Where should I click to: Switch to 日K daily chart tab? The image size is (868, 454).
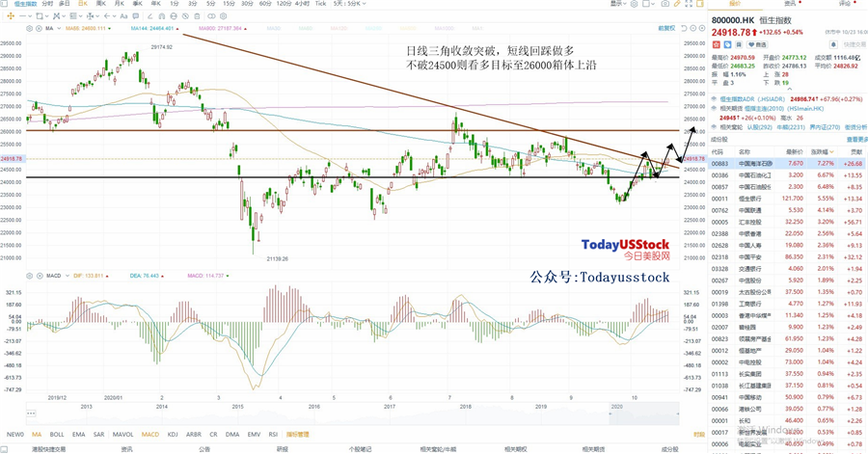(83, 3)
